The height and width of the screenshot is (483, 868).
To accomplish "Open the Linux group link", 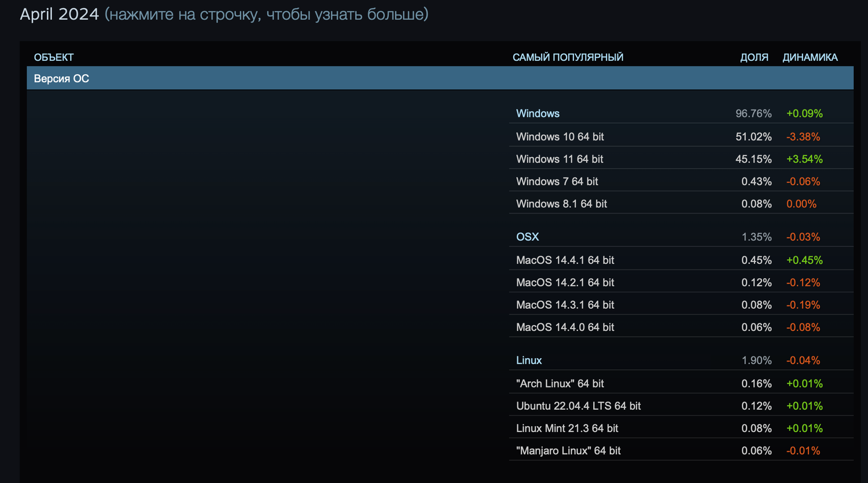I will coord(529,360).
